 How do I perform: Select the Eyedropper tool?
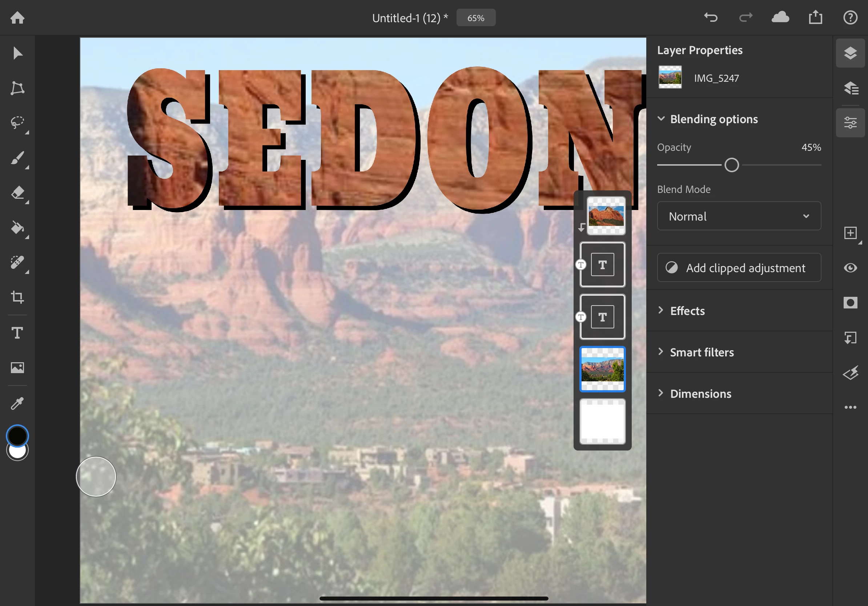tap(17, 404)
